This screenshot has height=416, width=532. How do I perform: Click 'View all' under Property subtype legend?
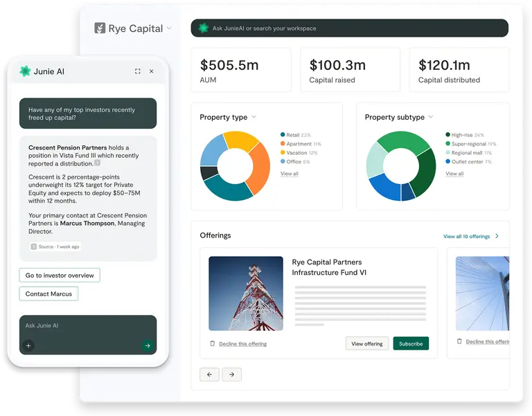point(454,174)
